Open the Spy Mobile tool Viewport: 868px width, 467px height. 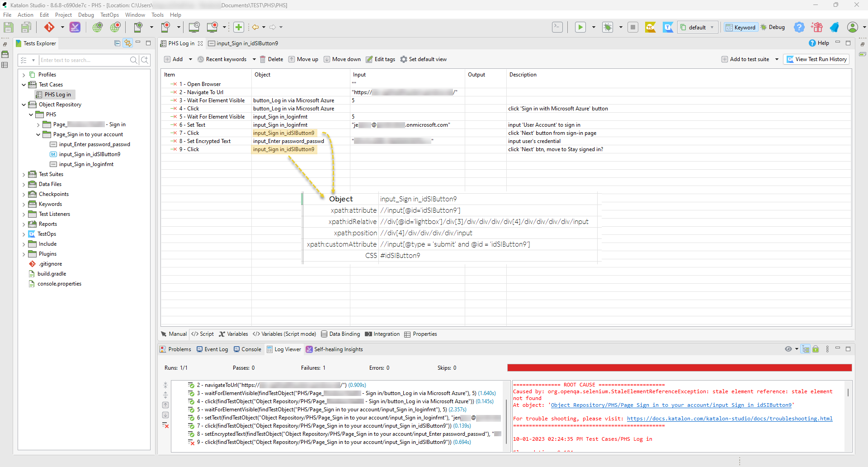(138, 27)
